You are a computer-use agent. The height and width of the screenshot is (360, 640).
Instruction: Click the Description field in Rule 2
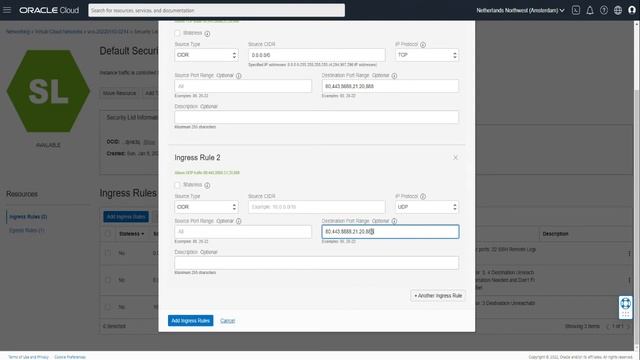(x=316, y=263)
